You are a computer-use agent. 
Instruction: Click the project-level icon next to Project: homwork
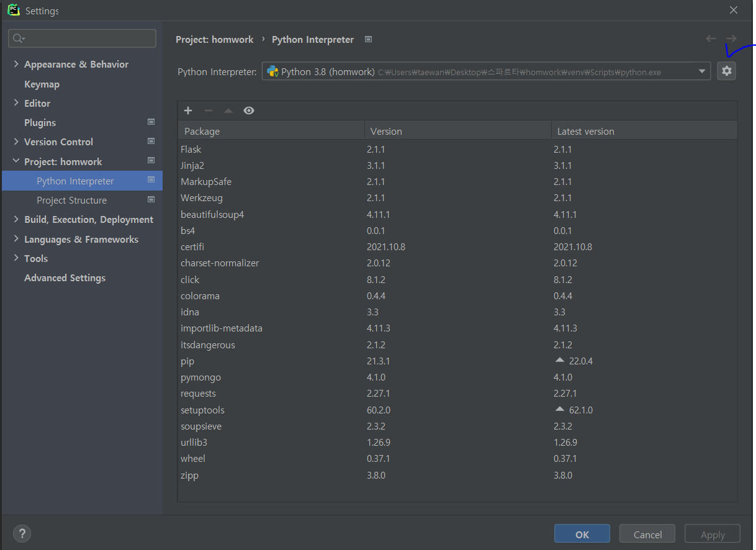click(x=151, y=161)
